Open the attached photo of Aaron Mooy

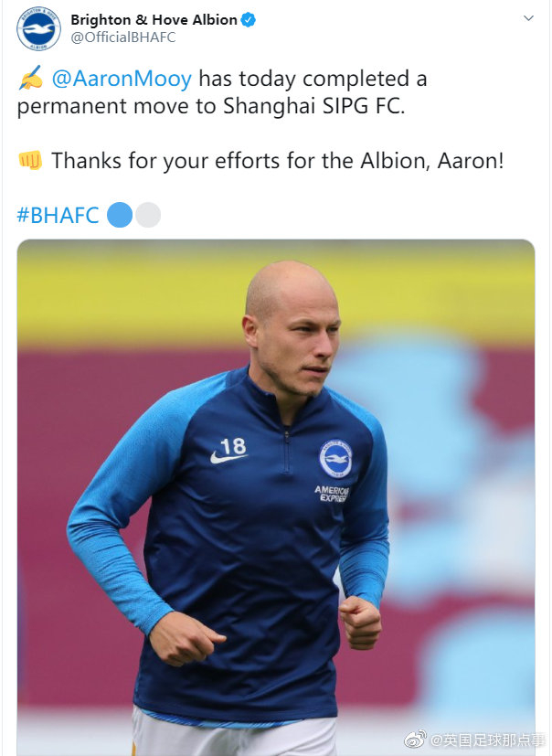click(275, 494)
